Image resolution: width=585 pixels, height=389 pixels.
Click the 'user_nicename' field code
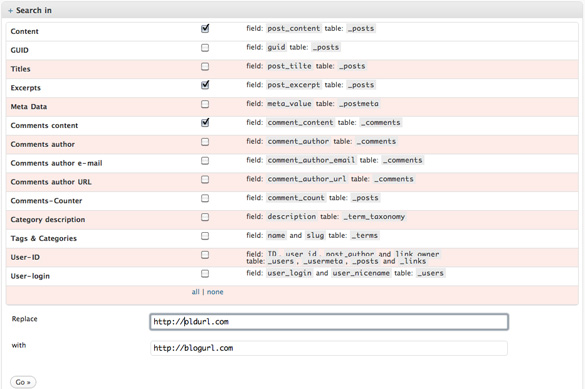[361, 273]
